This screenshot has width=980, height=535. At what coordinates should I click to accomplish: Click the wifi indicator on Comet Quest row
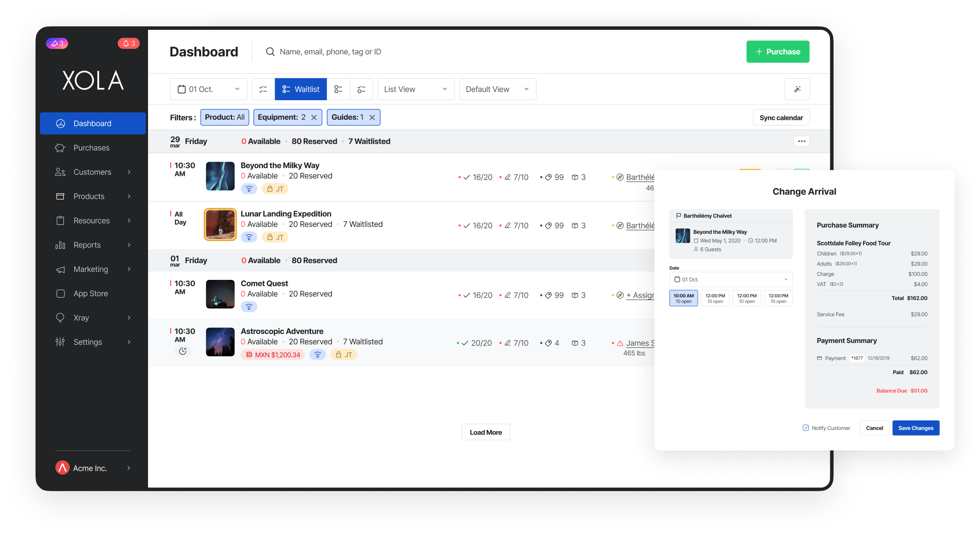coord(249,307)
